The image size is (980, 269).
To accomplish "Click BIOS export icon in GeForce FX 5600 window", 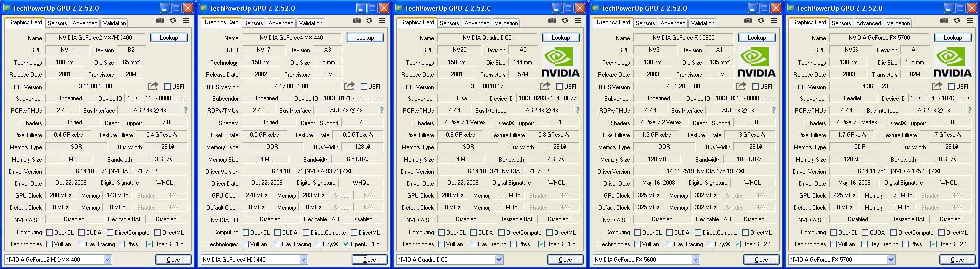I will pos(741,86).
